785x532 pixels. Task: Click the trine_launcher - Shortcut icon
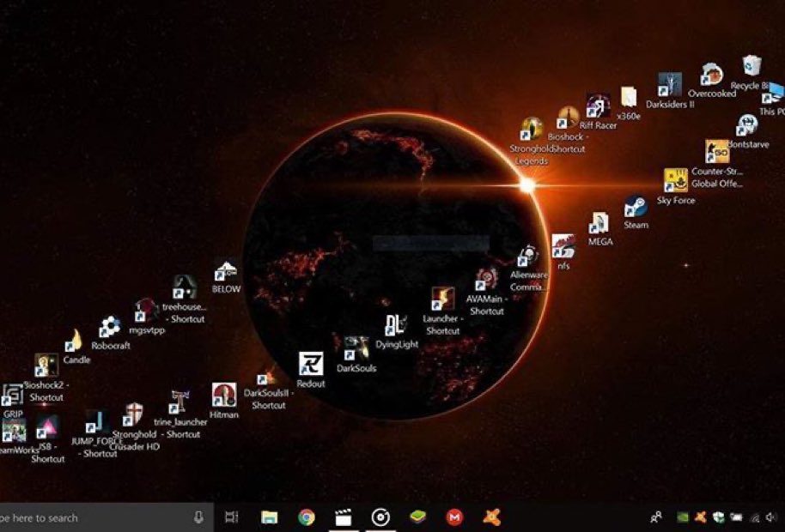[x=179, y=402]
